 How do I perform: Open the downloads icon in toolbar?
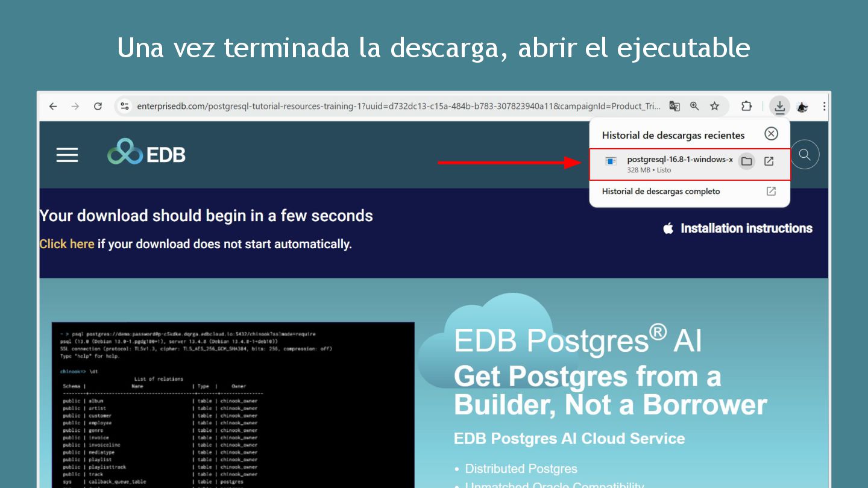779,107
